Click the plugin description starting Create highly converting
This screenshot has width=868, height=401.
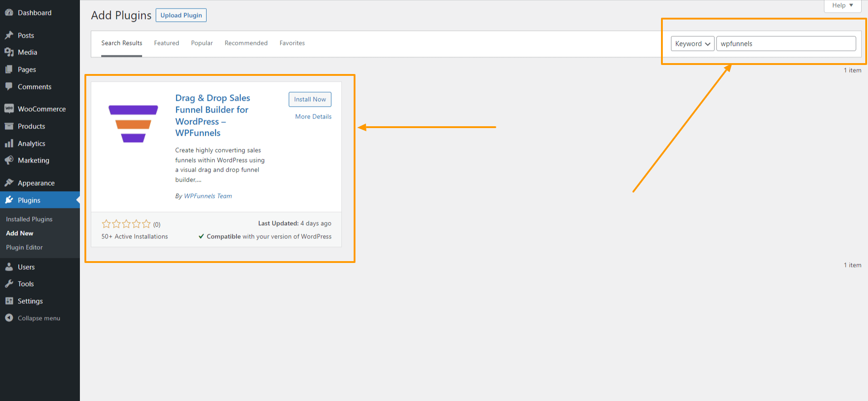[x=220, y=165]
